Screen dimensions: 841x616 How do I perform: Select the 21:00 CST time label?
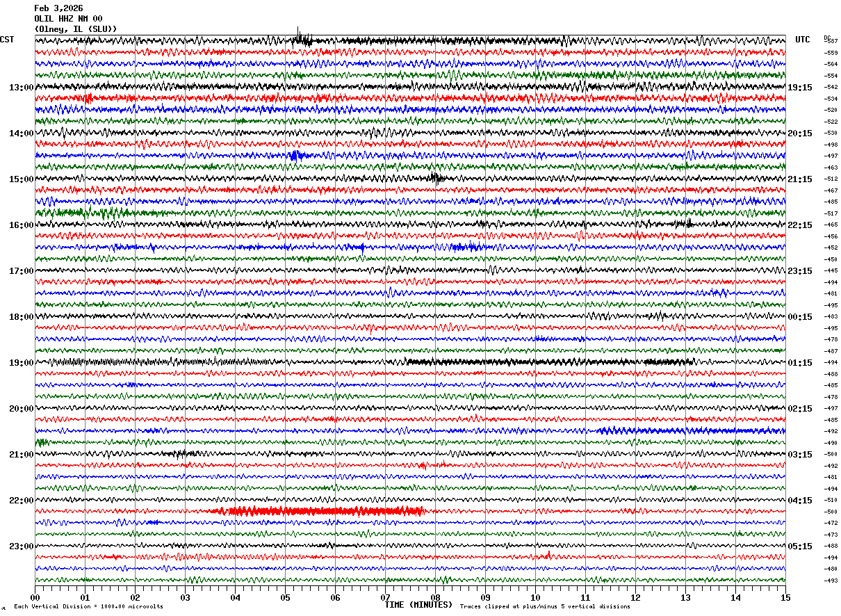tap(21, 455)
